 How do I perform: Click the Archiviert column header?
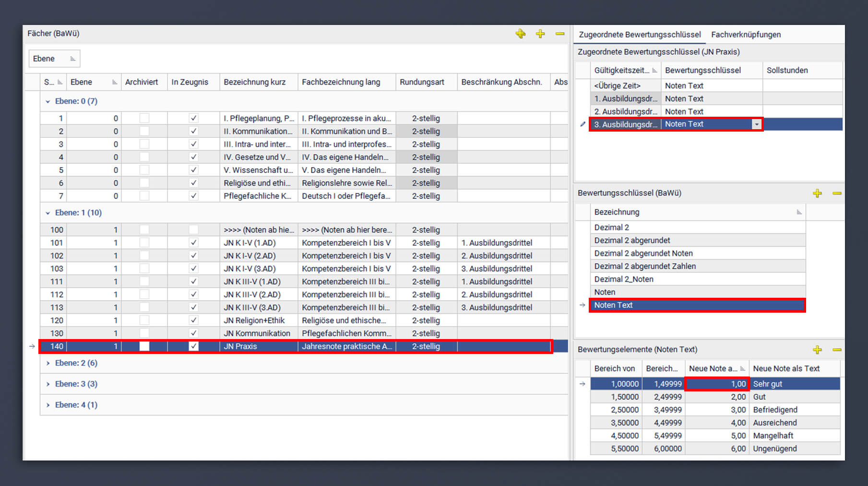pos(144,82)
